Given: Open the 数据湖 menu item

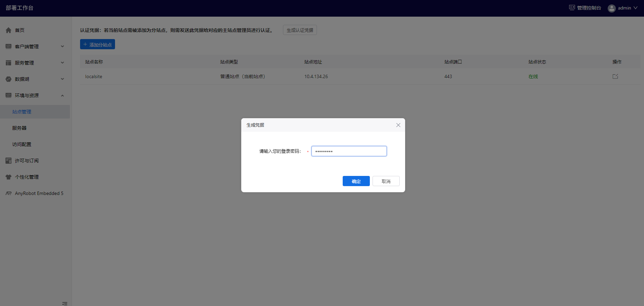Looking at the screenshot, I should point(22,79).
